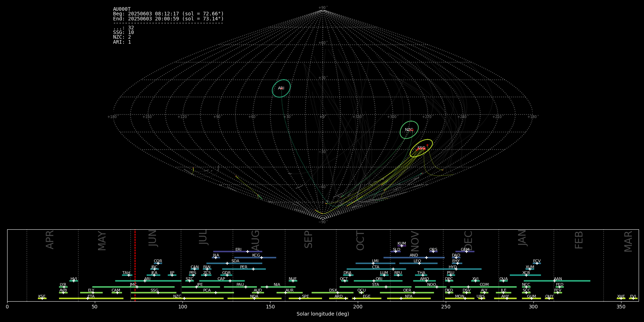Image resolution: width=644 pixels, height=322 pixels.
Task: Select the KUM shower label in the timeline
Action: pos(402,244)
